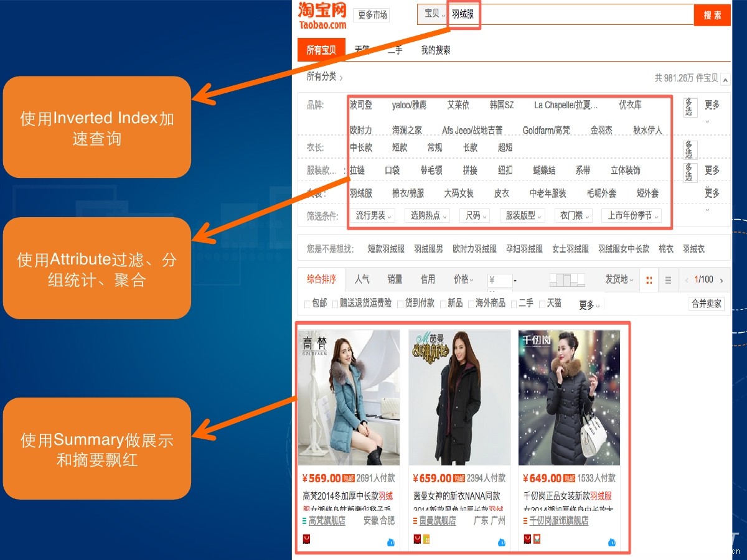Click the search box containing 羽绒服
The height and width of the screenshot is (560, 747).
click(x=571, y=14)
